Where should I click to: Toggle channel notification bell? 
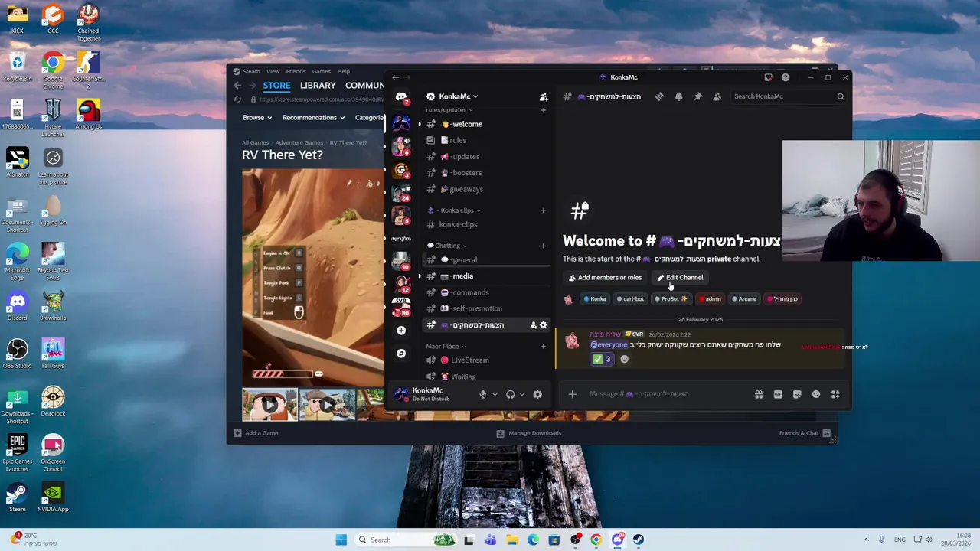coord(678,96)
